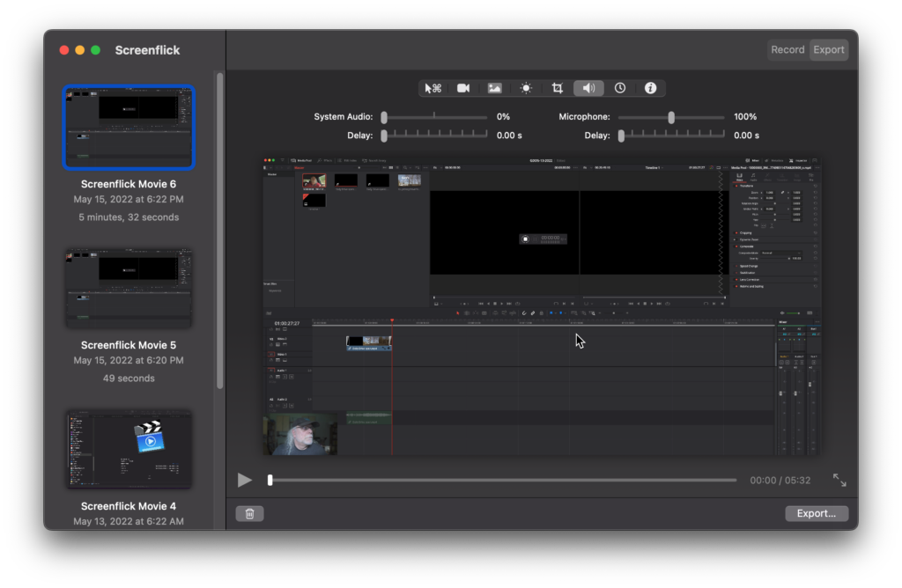The width and height of the screenshot is (902, 588).
Task: Click the playback scrubber handle
Action: pos(270,480)
